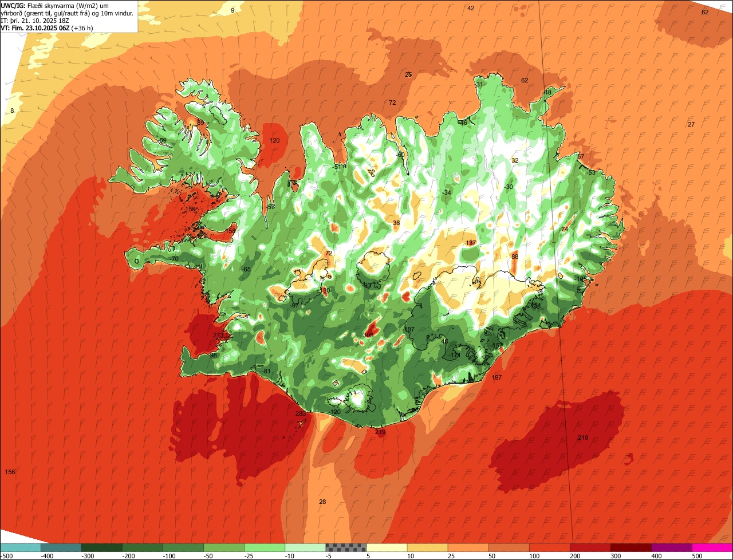
Task: Click the map value "-70"
Action: tap(174, 259)
